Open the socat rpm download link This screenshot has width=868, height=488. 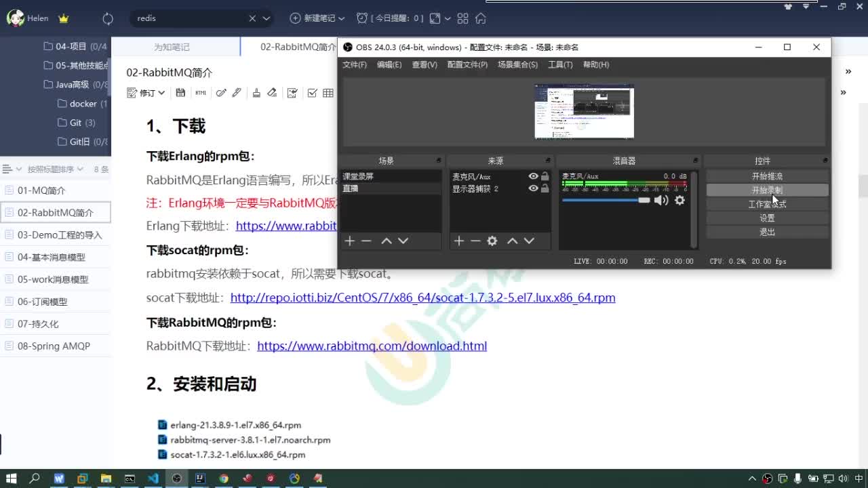(x=423, y=298)
